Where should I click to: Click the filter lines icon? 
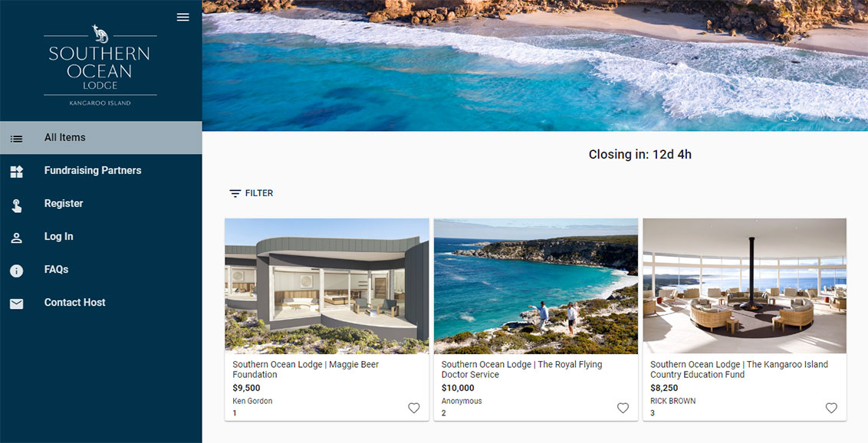(235, 194)
